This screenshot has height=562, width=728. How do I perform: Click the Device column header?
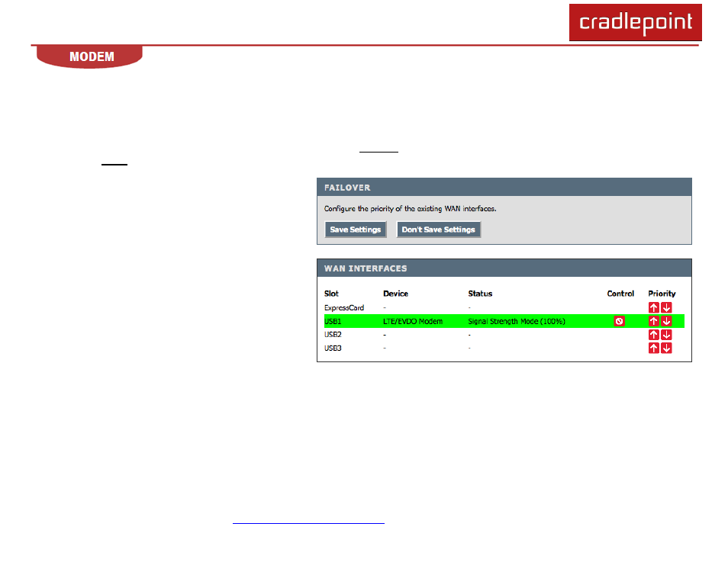395,294
